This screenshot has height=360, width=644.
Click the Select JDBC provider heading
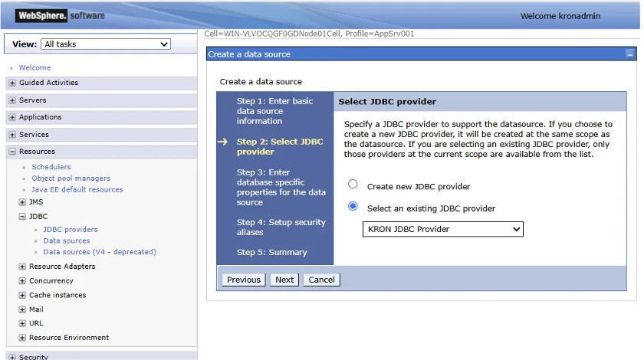pyautogui.click(x=387, y=102)
